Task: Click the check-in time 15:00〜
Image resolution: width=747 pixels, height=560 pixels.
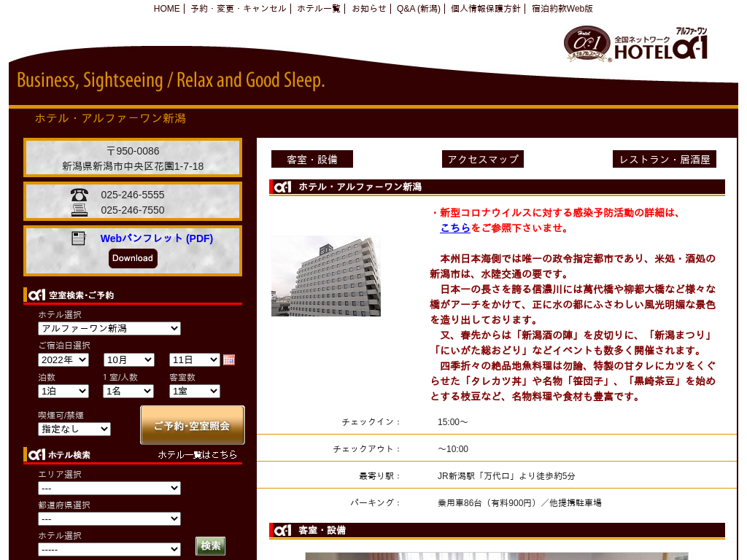Action: click(x=453, y=422)
